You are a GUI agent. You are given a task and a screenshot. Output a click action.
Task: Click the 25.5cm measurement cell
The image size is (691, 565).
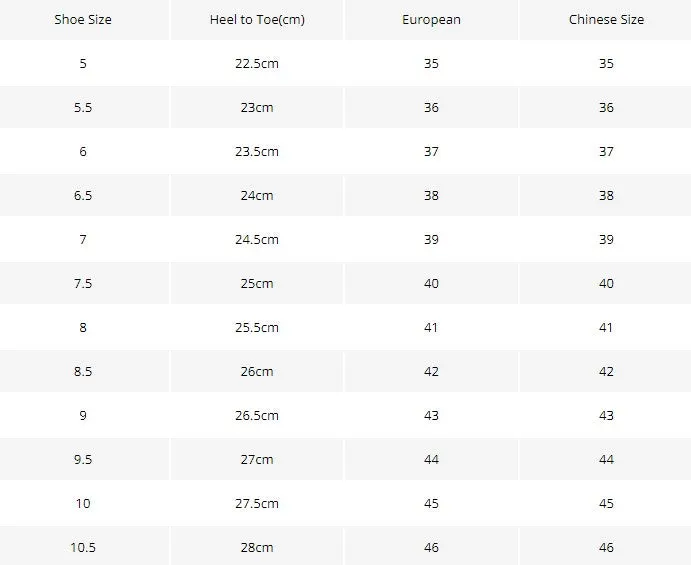(x=257, y=327)
